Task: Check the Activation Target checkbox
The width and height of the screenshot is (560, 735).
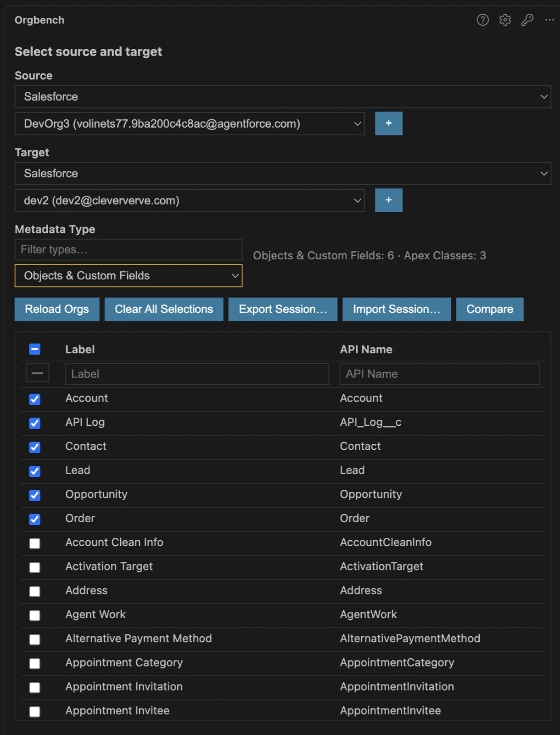Action: coord(35,567)
